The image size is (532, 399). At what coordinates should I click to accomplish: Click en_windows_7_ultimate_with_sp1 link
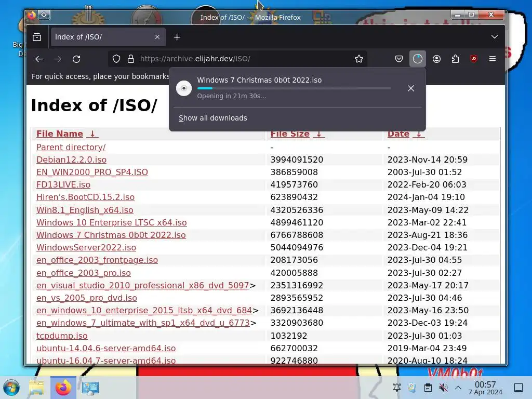pyautogui.click(x=143, y=323)
